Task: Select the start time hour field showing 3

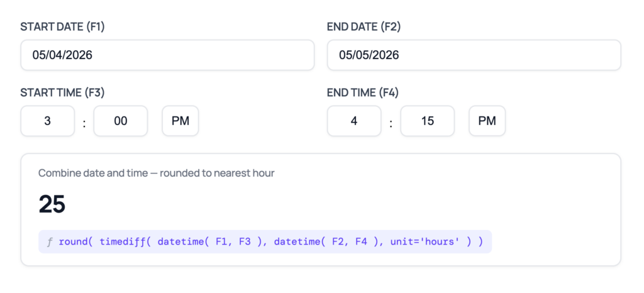Action: click(x=48, y=121)
